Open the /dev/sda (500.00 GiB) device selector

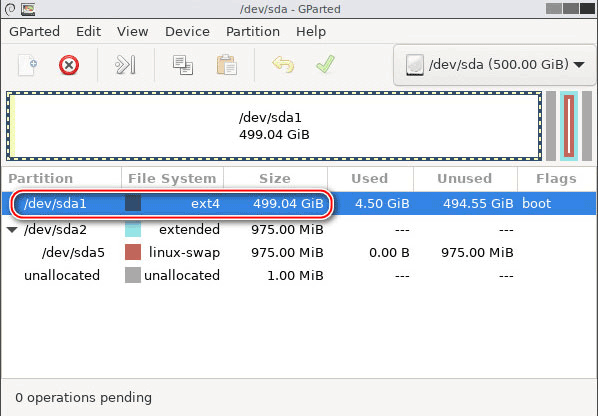(494, 64)
